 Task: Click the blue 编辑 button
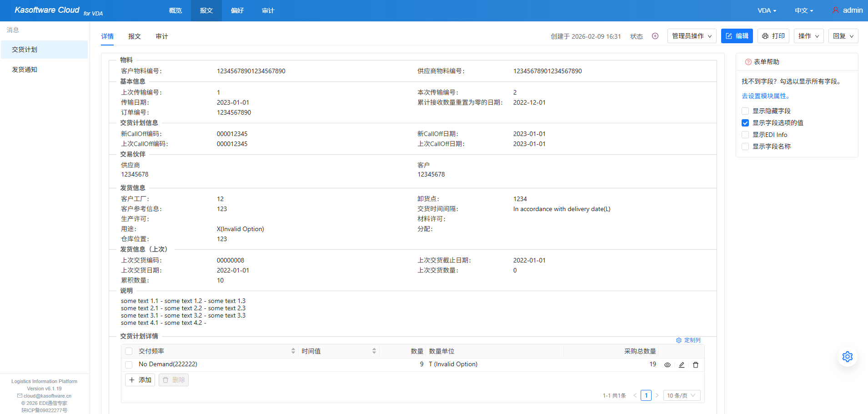pos(737,36)
